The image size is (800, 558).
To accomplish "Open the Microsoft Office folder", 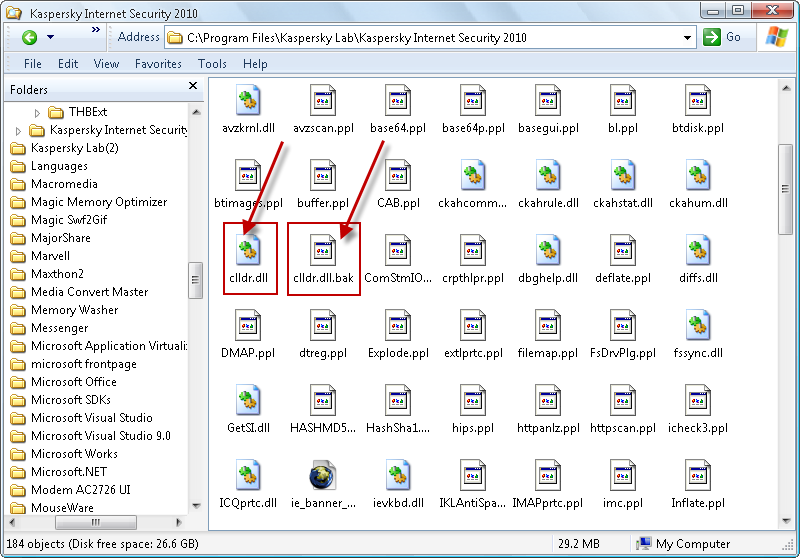I will [x=64, y=382].
